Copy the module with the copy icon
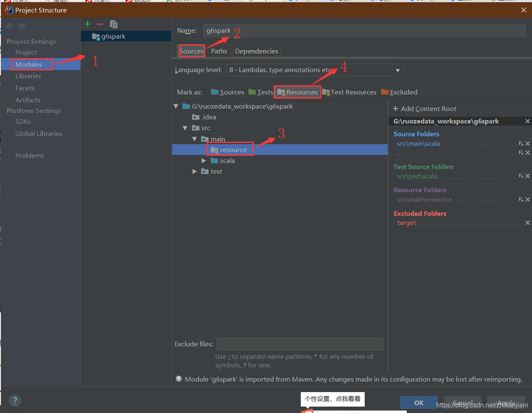 point(114,24)
